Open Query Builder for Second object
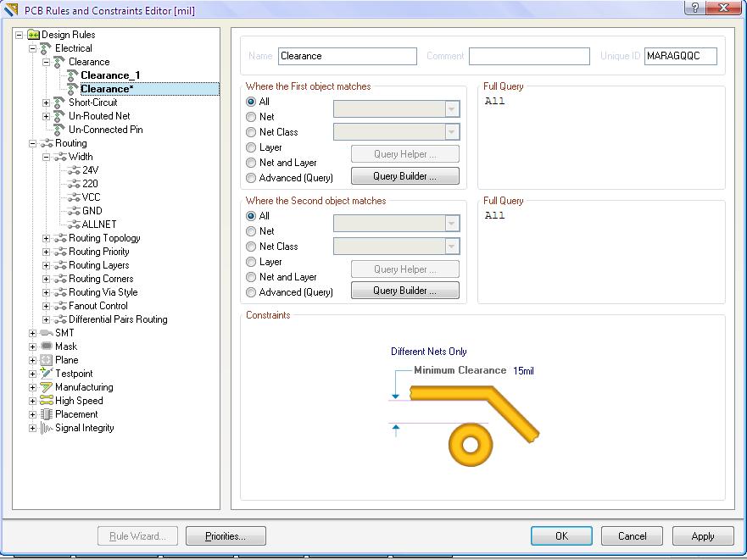Image resolution: width=747 pixels, height=560 pixels. coord(405,291)
